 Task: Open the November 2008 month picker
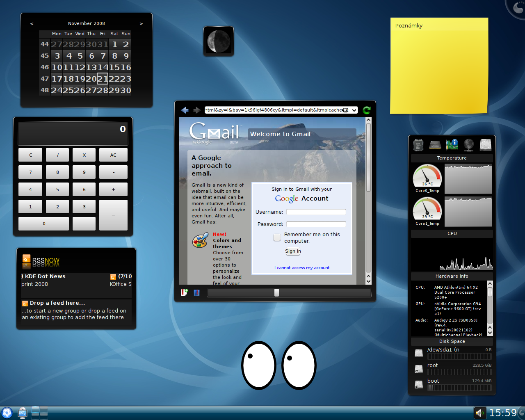[87, 24]
